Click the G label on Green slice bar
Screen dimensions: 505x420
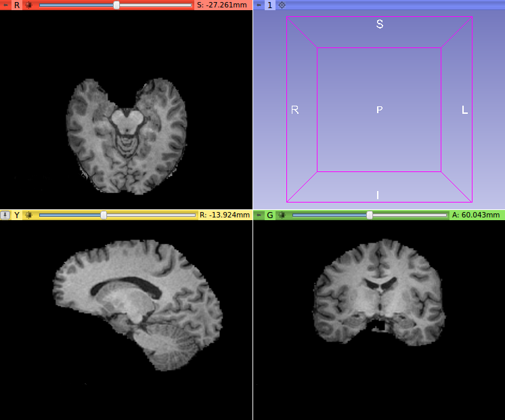click(269, 215)
